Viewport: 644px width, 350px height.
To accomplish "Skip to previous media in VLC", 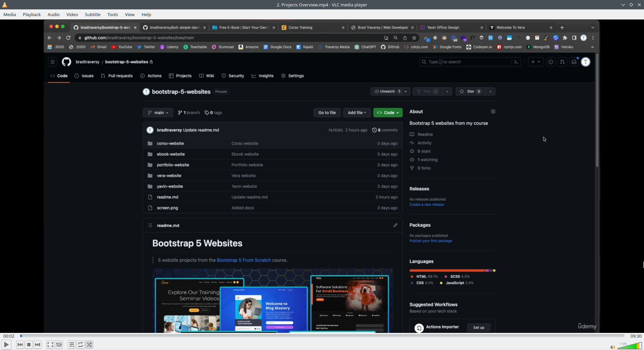I will [20, 345].
